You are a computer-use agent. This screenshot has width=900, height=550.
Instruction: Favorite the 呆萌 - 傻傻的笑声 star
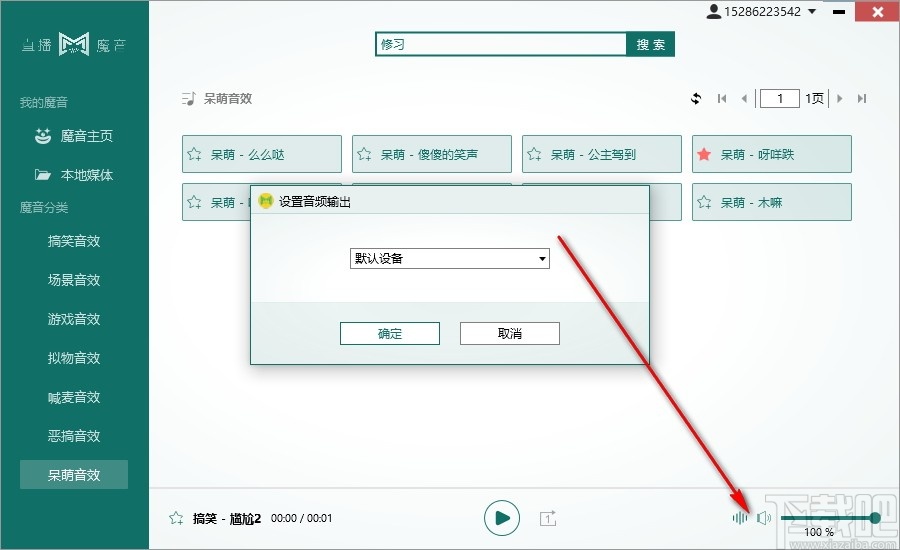(364, 154)
